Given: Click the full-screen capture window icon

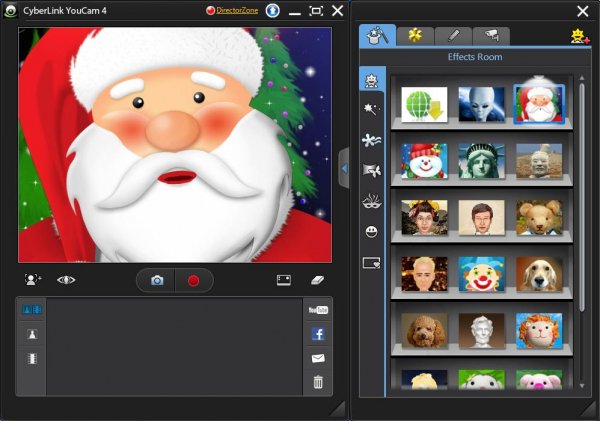Looking at the screenshot, I should tap(284, 281).
